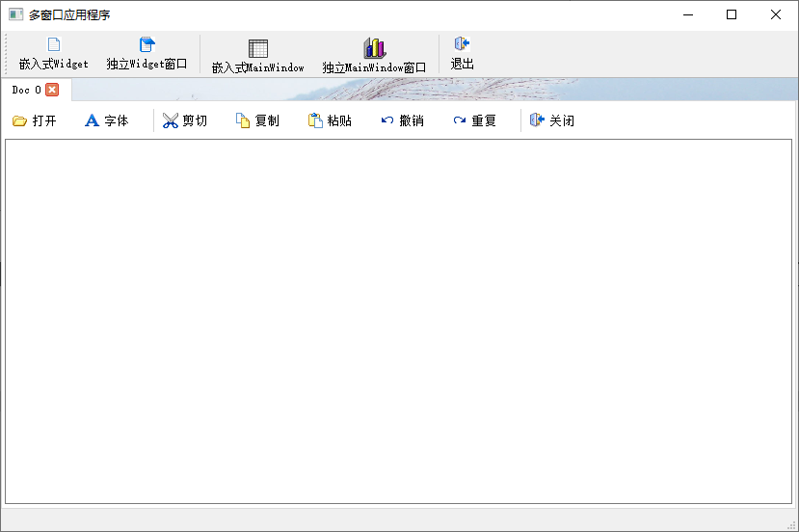Create a 嵌入式MainWindow from the toolbar
This screenshot has height=532, width=799.
(x=257, y=49)
